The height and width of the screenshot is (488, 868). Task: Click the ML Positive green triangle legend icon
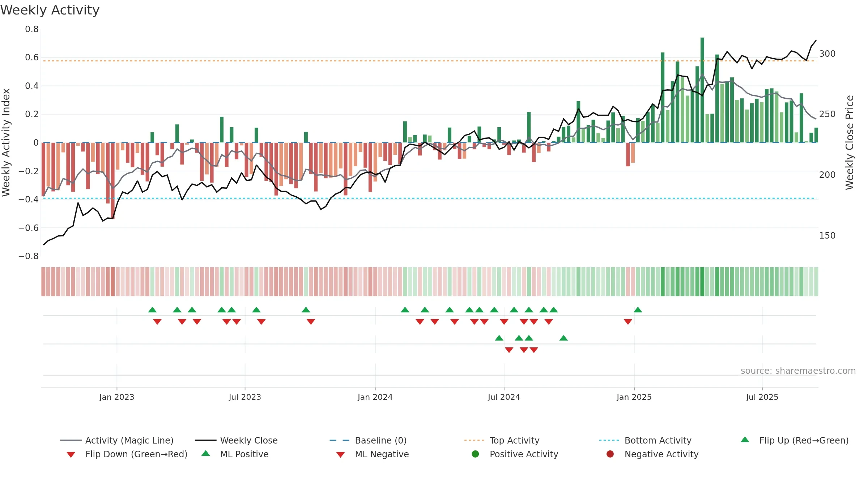[206, 453]
